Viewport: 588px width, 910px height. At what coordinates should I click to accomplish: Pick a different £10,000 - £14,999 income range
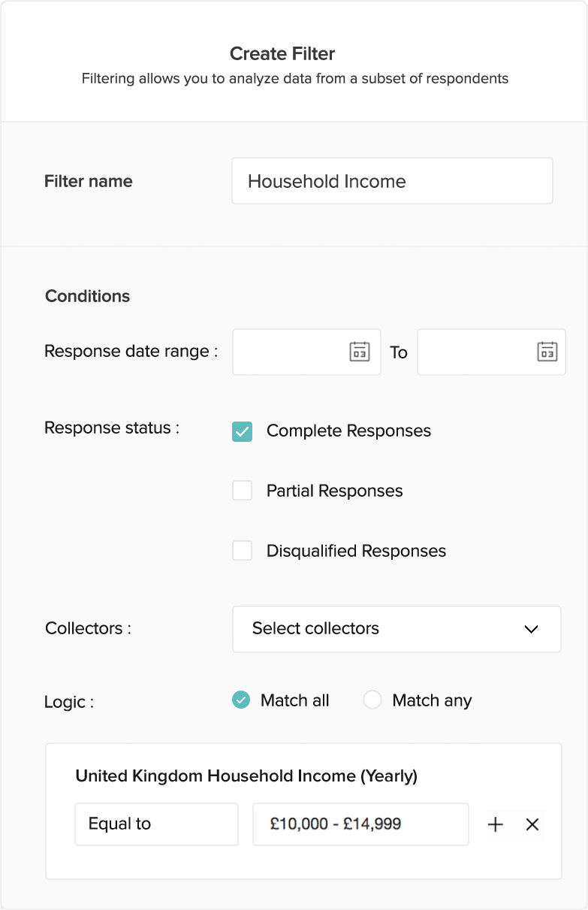[360, 824]
